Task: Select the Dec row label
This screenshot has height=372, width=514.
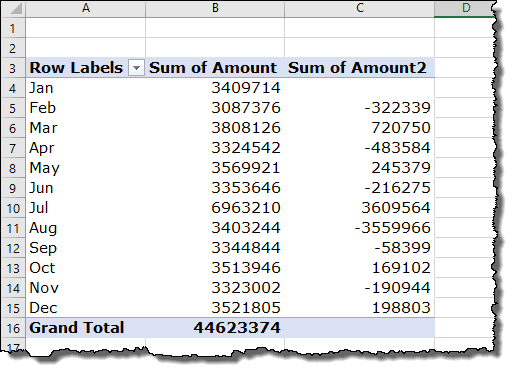Action: (86, 308)
